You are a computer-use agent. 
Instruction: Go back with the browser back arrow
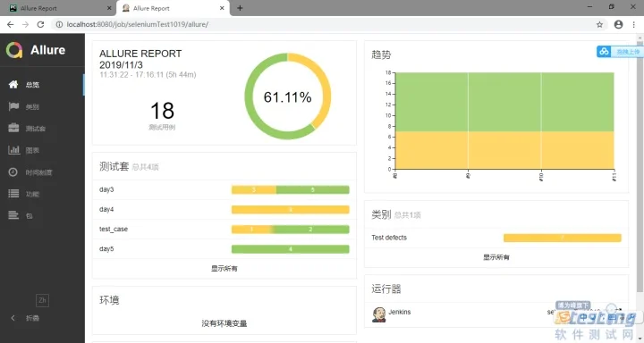(10, 25)
